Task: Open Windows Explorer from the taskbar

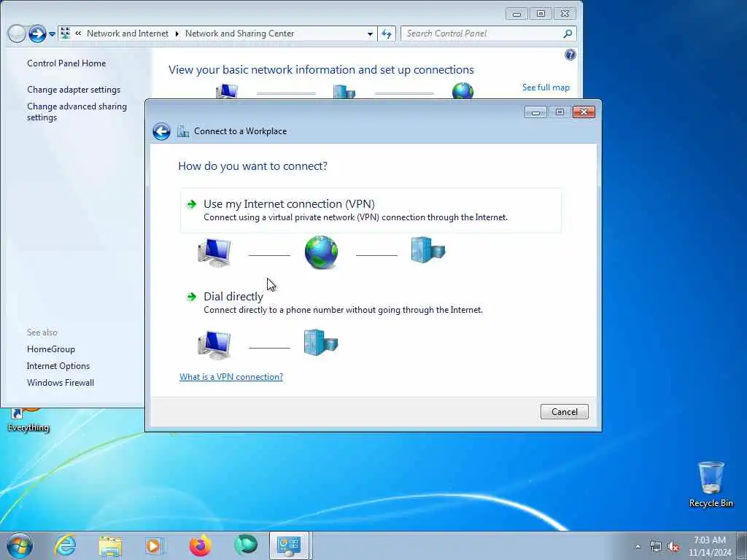Action: point(110,545)
